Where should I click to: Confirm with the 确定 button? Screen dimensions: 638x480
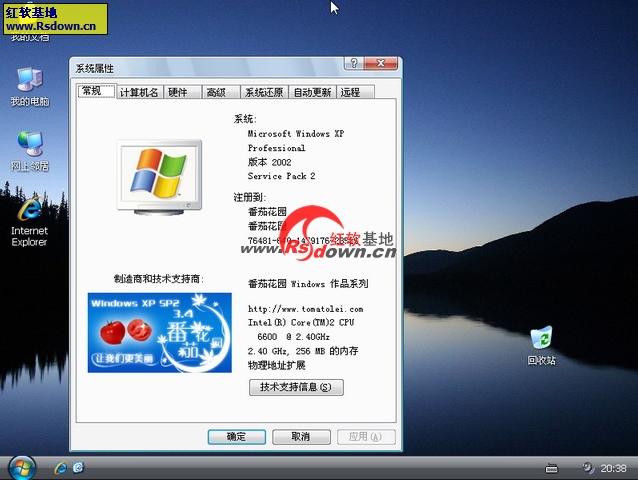pos(237,437)
